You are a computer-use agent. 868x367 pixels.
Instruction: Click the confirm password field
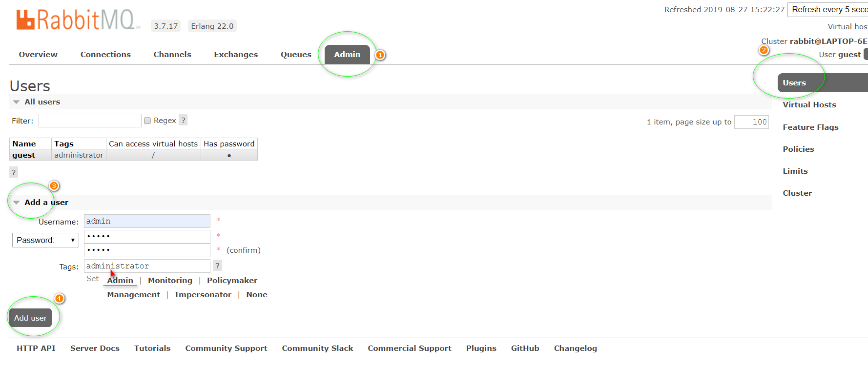[147, 250]
